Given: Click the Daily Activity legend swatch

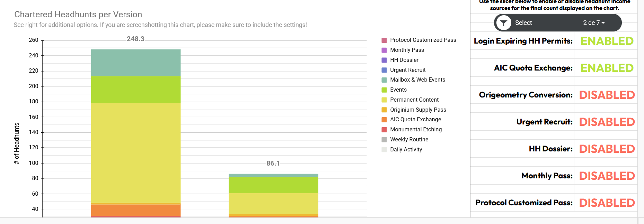Looking at the screenshot, I should (384, 150).
